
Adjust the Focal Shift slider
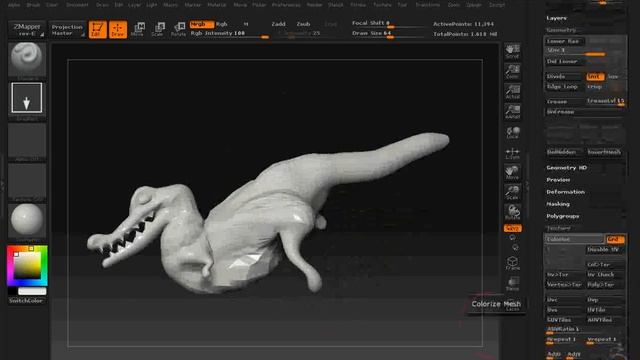click(388, 24)
